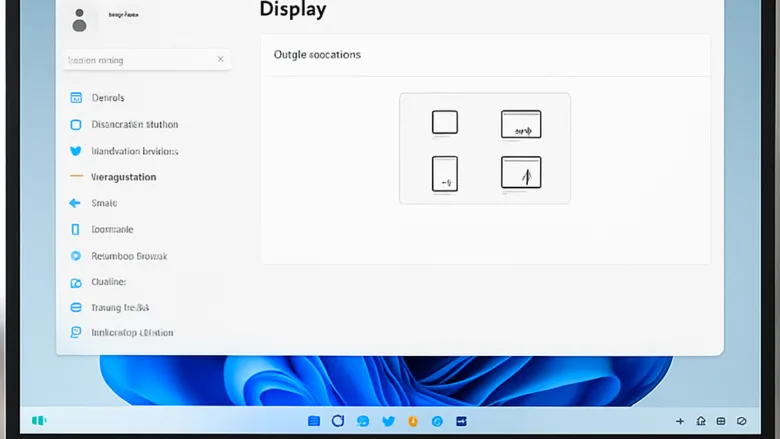
Task: Click the house icon in system tray
Action: click(x=701, y=421)
